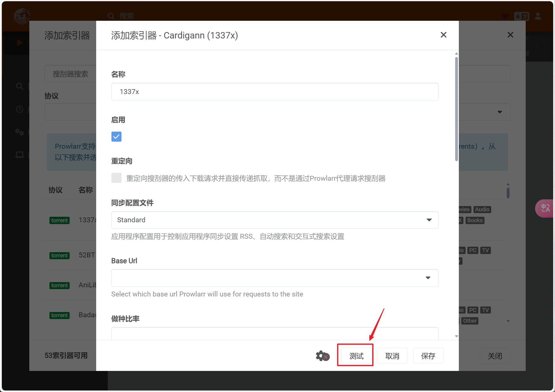
Task: Click the heart donate icon in header
Action: 505,16
